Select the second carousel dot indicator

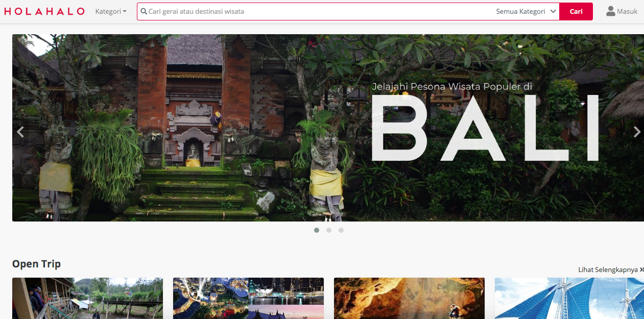[329, 230]
